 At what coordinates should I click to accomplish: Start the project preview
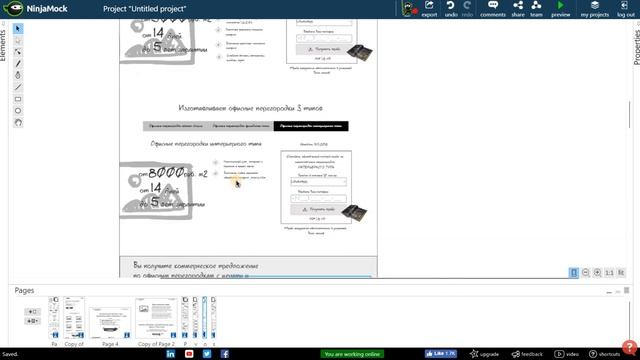[560, 9]
